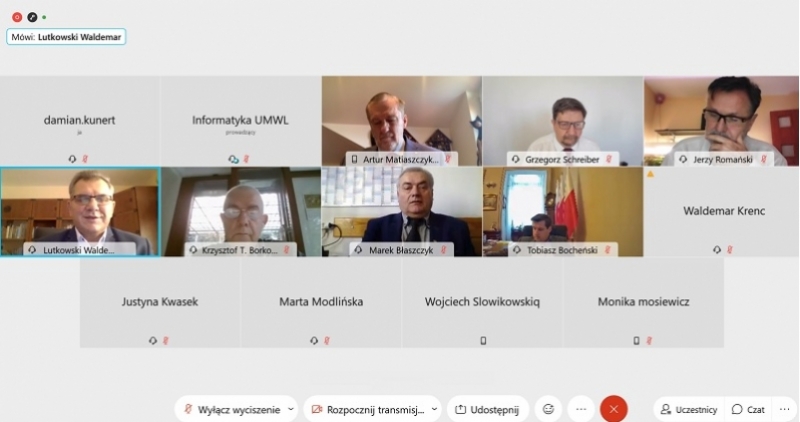Click the phone device icon under Wojciech Slowikowskiq
Viewport: 800px width, 422px height.
pos(483,341)
